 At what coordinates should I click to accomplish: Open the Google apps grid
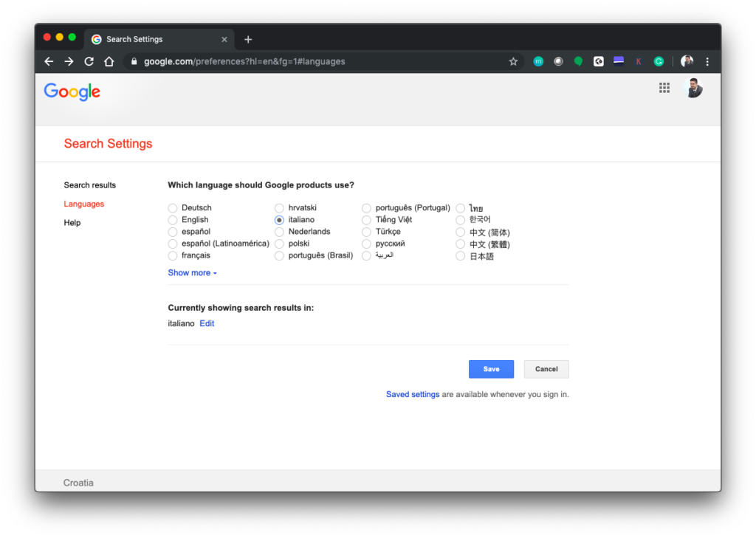(x=664, y=88)
